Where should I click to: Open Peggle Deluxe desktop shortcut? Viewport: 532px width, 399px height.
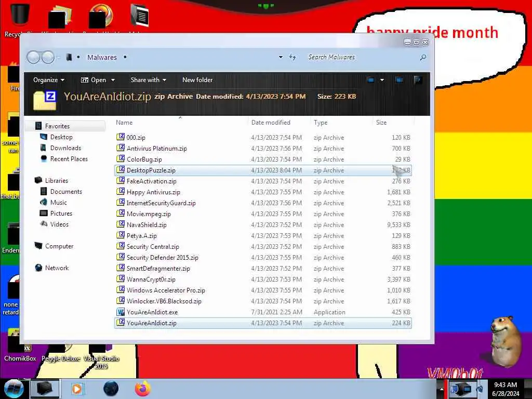(61, 353)
